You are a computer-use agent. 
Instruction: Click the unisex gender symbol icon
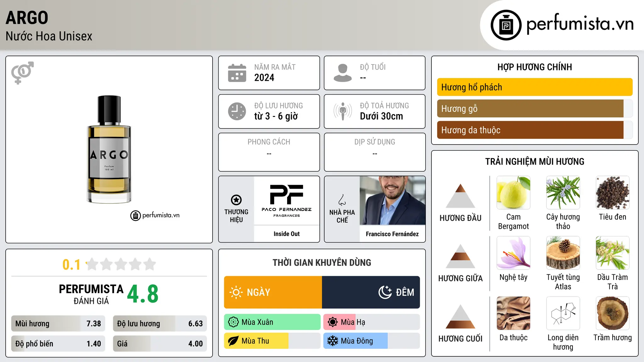[x=22, y=73]
